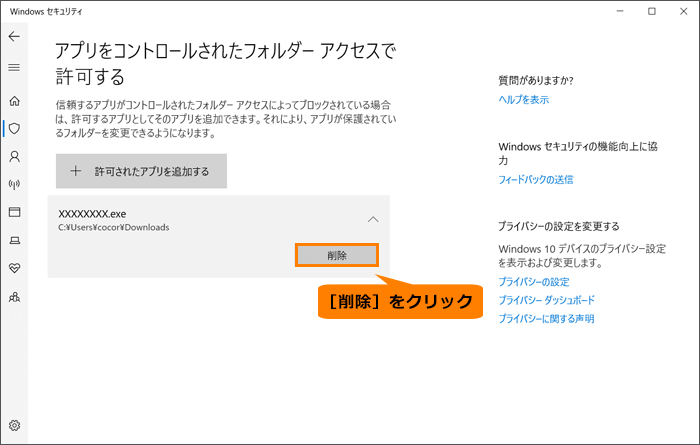Screen dimensions: 700x445
Task: Open Account protection person icon
Action: click(x=14, y=156)
